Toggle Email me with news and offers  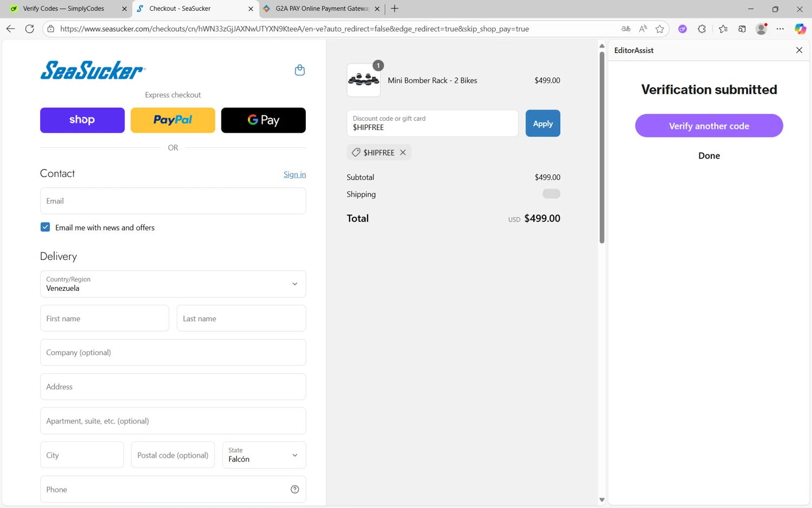pyautogui.click(x=45, y=227)
